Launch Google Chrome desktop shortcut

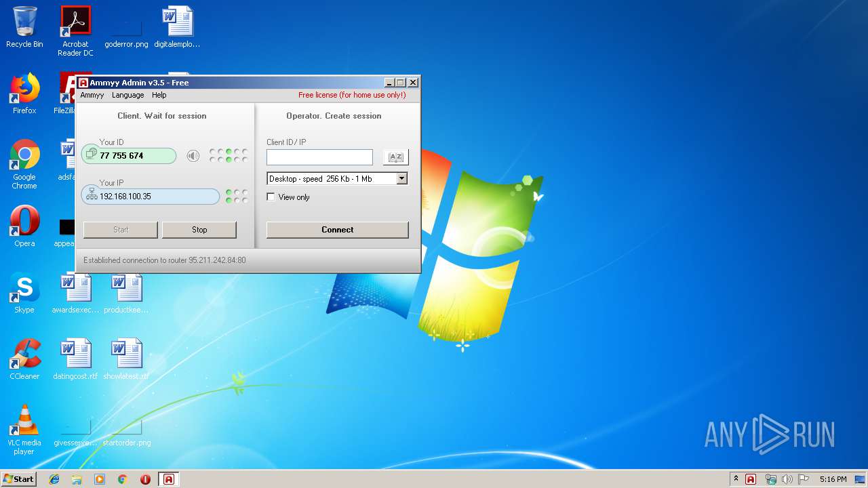[24, 164]
